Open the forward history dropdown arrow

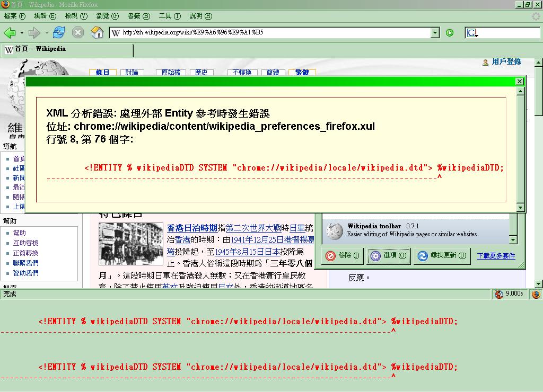click(47, 33)
